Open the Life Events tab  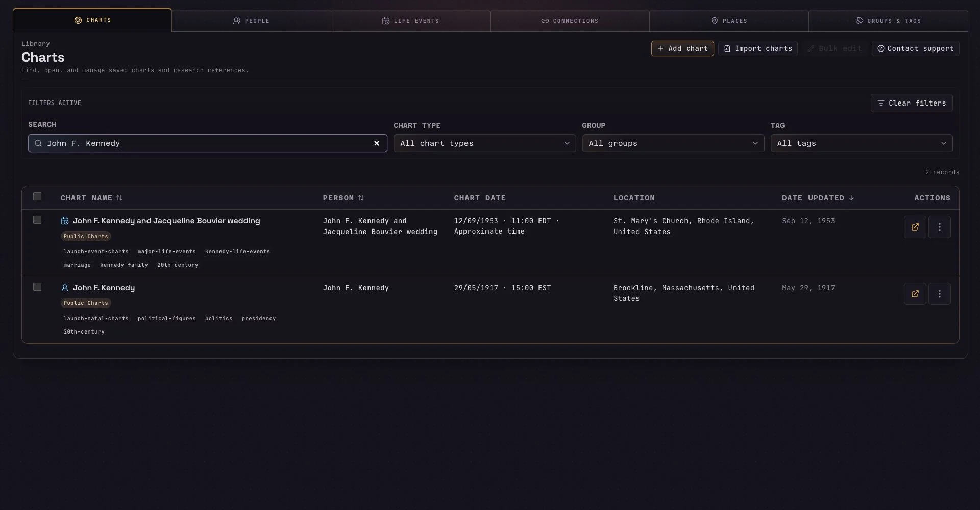[410, 21]
